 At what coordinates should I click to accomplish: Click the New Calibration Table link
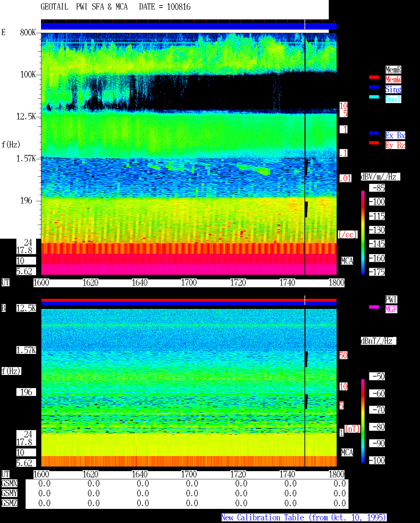[x=304, y=518]
